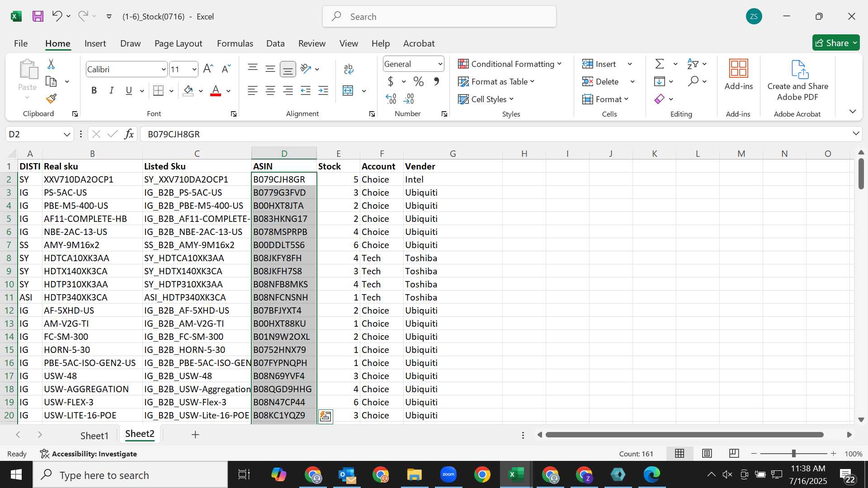Toggle Center alignment for cells

[x=270, y=91]
